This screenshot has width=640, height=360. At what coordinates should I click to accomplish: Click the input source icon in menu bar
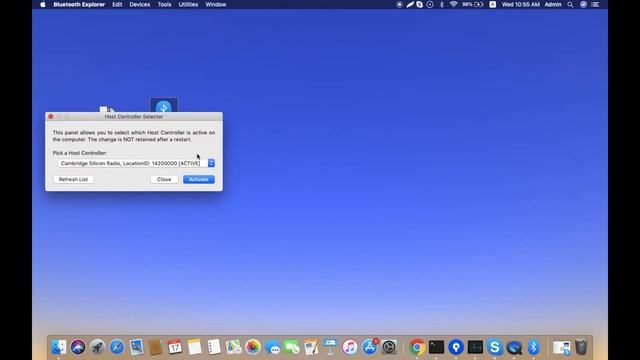493,4
